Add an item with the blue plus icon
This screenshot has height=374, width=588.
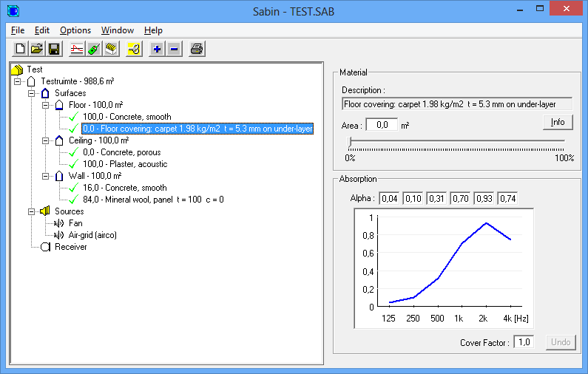[157, 49]
